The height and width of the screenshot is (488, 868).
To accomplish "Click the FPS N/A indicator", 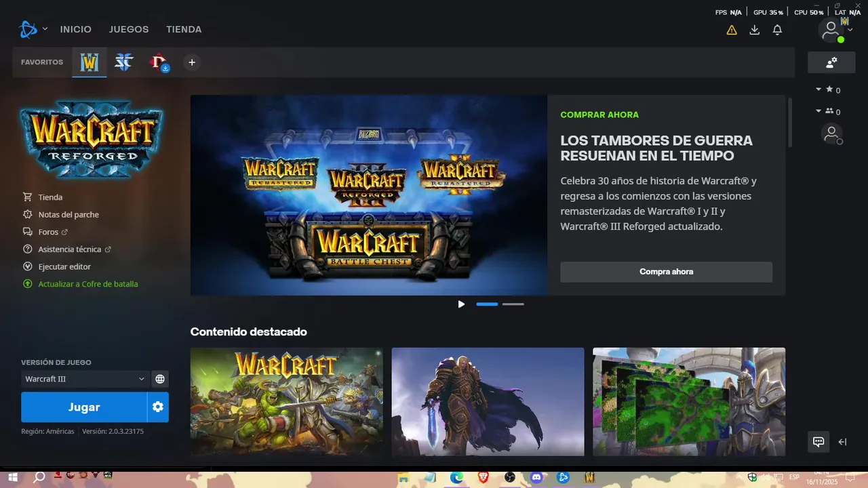I will [728, 12].
